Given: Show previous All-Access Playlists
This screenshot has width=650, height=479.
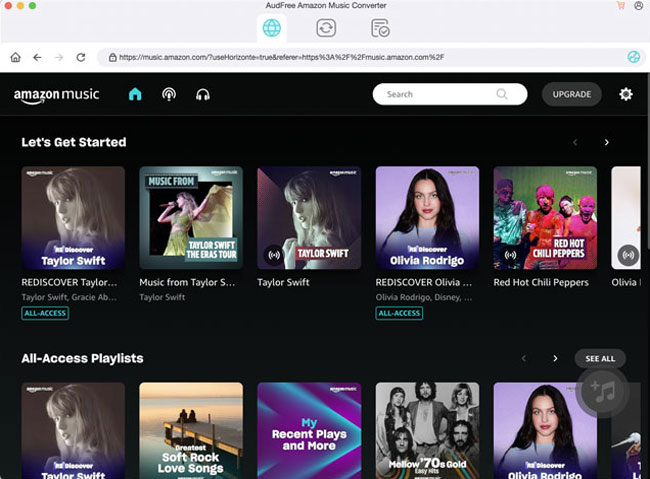Looking at the screenshot, I should 524,358.
